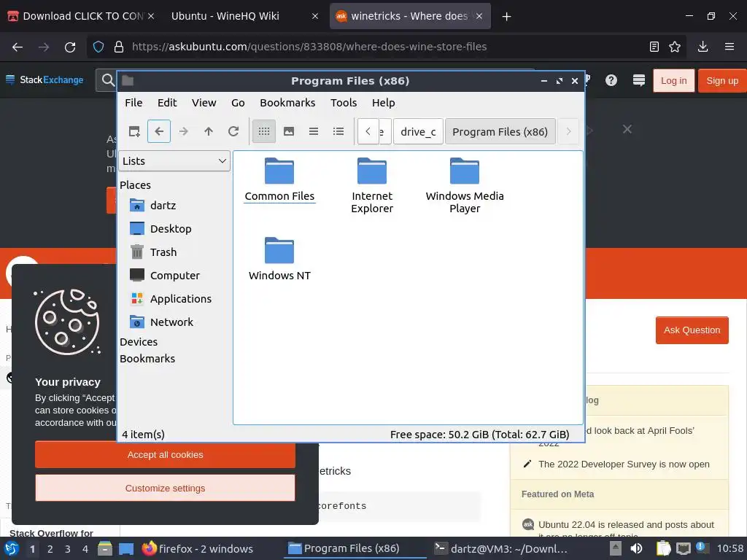
Task: Click Firefox back navigation arrow
Action: tap(18, 47)
